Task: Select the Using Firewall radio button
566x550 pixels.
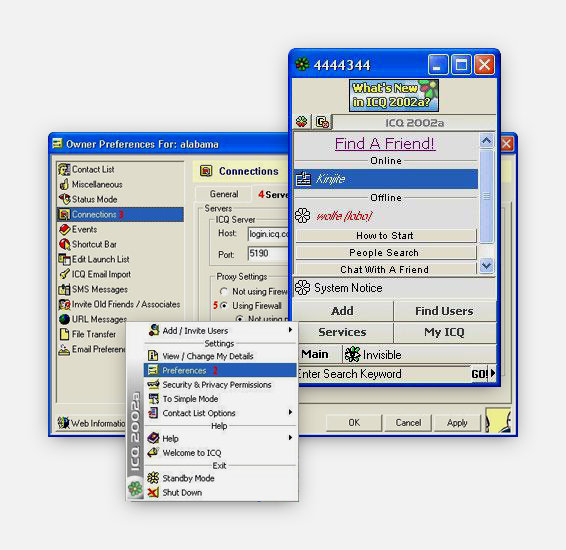Action: coord(225,305)
